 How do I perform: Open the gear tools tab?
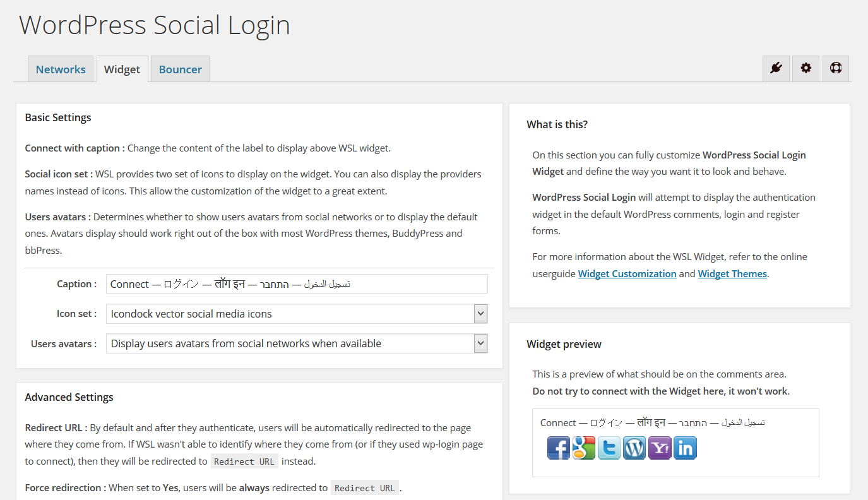806,68
